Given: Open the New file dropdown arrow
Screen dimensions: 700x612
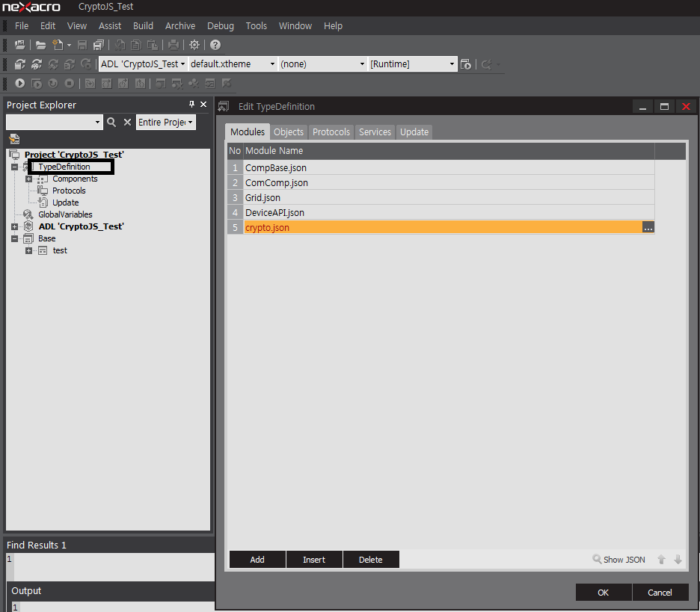Looking at the screenshot, I should coord(70,45).
